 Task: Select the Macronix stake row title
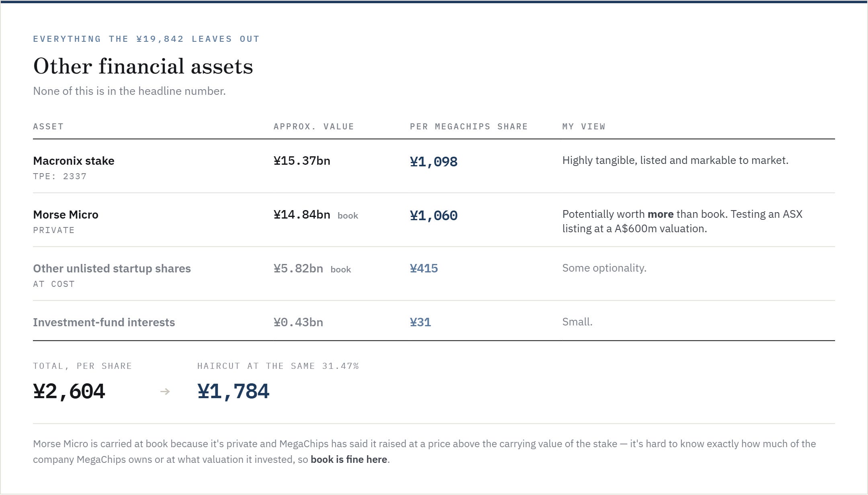pyautogui.click(x=74, y=161)
